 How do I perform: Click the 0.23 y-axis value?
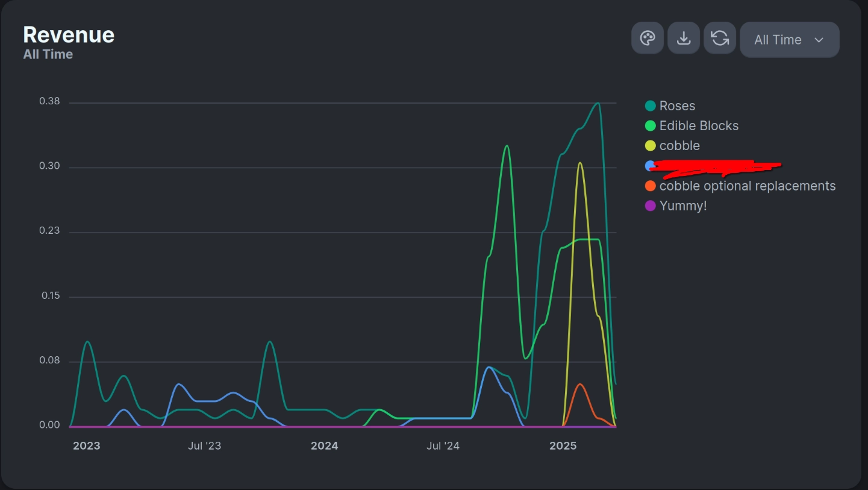[x=49, y=231]
